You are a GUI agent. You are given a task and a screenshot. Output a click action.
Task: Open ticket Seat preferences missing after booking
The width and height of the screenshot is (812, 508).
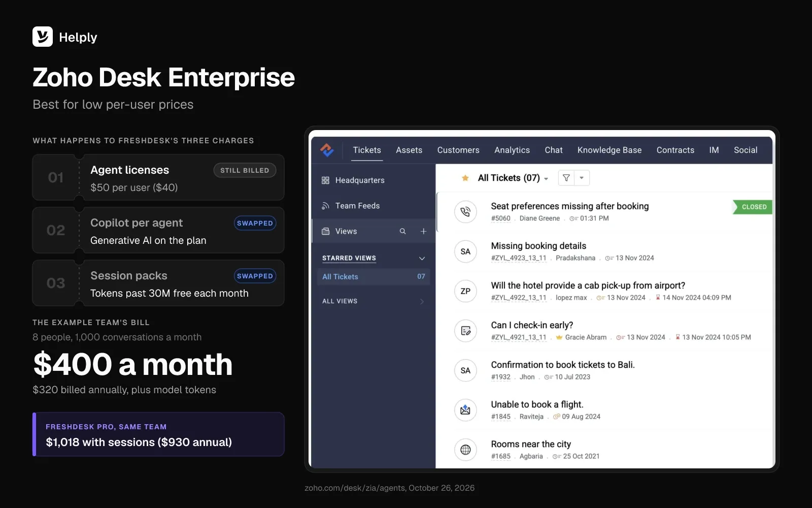pyautogui.click(x=570, y=206)
